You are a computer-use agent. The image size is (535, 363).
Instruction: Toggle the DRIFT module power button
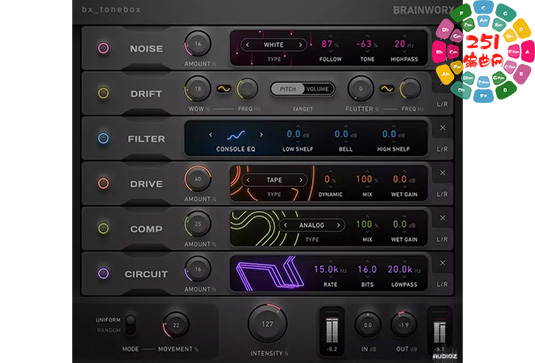click(103, 93)
